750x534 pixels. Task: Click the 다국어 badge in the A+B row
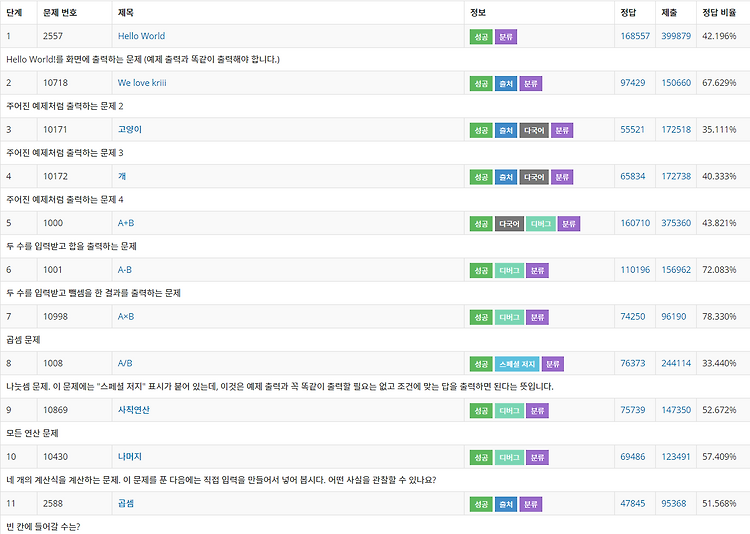coord(509,224)
